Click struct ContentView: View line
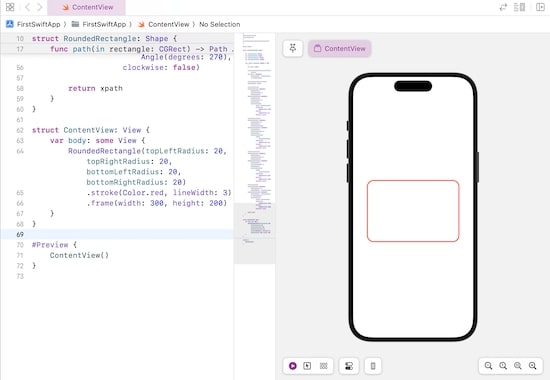This screenshot has height=380, width=550. (91, 130)
